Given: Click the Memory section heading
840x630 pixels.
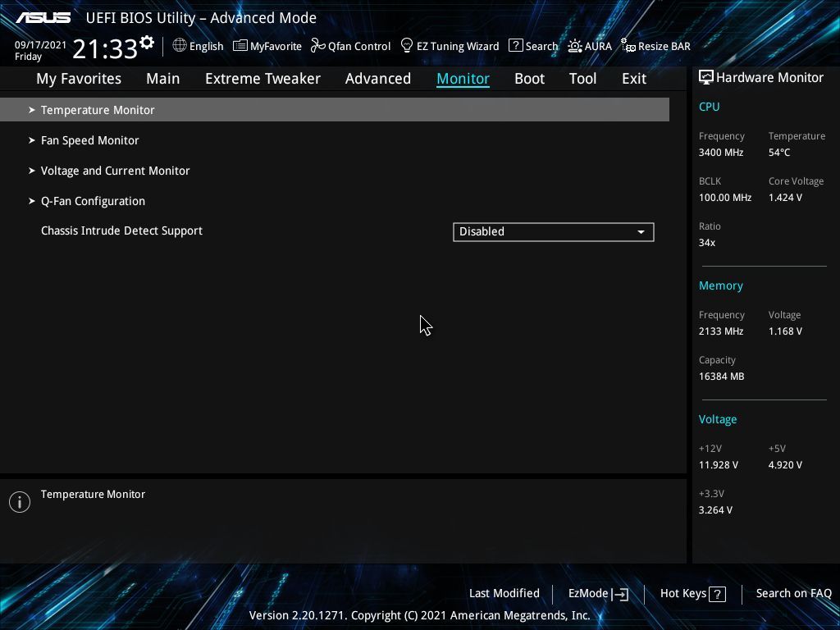Looking at the screenshot, I should point(720,286).
